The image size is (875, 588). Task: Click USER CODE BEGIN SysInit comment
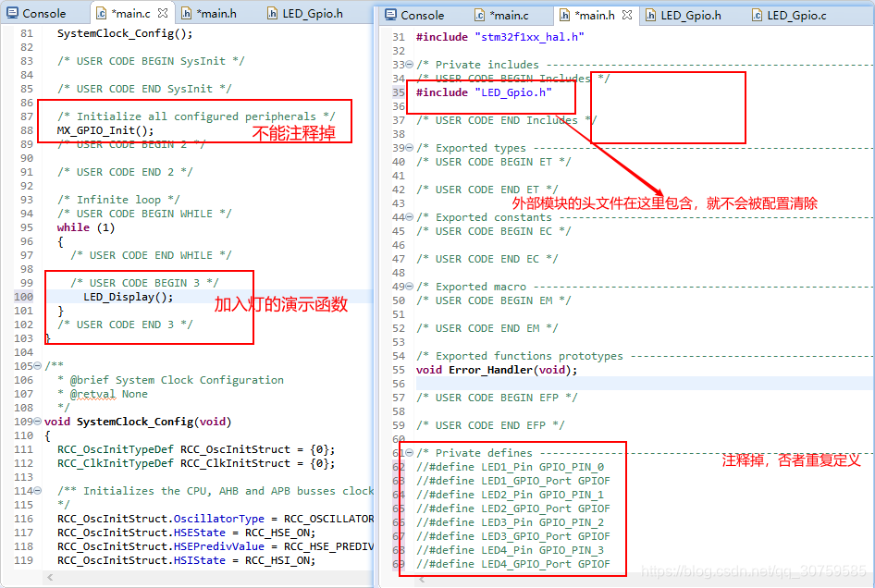(x=151, y=61)
